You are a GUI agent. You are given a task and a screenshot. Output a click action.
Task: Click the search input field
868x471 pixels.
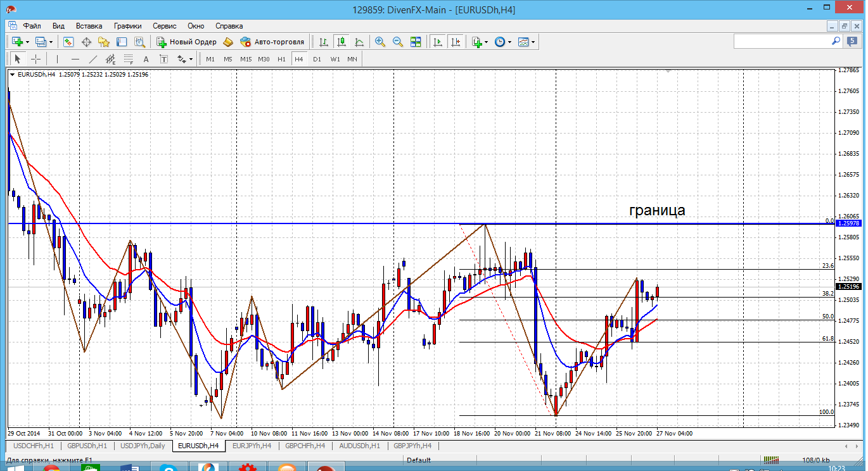pyautogui.click(x=782, y=41)
